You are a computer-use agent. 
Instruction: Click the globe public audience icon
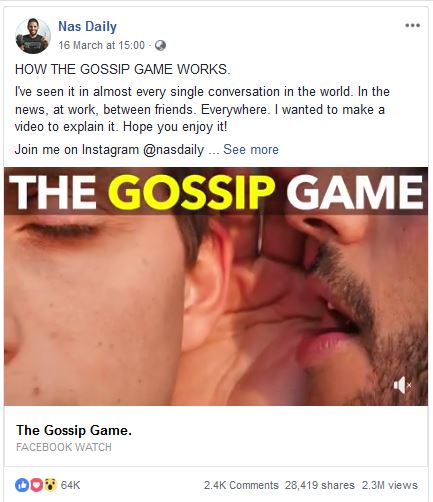160,45
